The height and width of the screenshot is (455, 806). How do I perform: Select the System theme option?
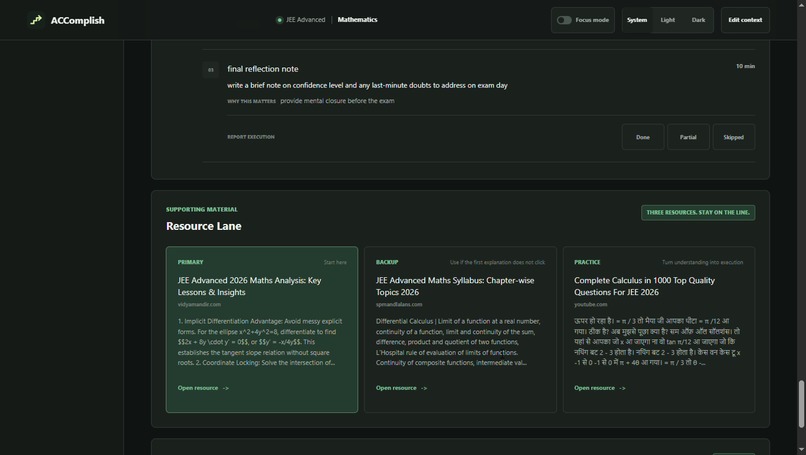pyautogui.click(x=636, y=20)
